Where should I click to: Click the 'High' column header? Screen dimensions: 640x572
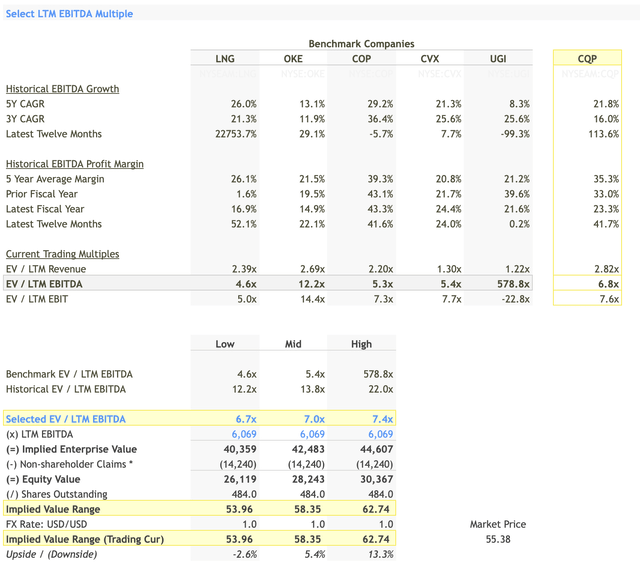coord(361,344)
